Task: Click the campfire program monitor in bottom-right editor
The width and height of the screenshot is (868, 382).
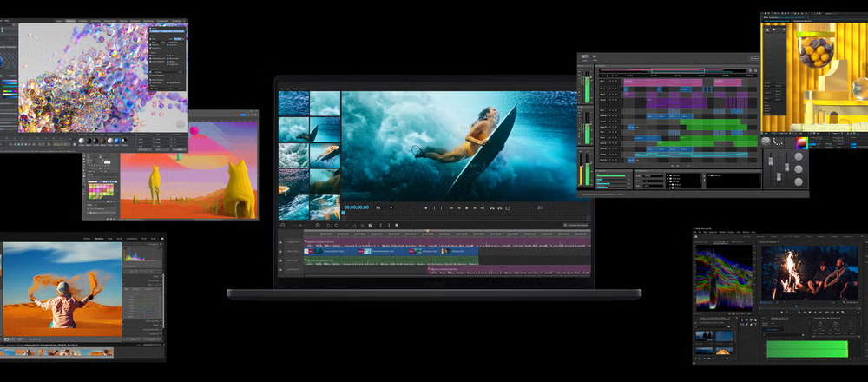Action: click(810, 273)
